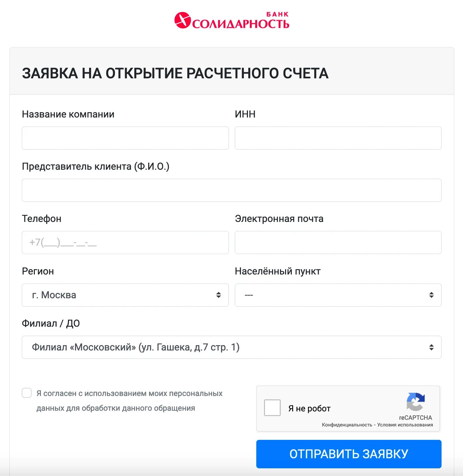Click the reCAPTCHA logo icon
This screenshot has height=476, width=463.
tap(415, 402)
